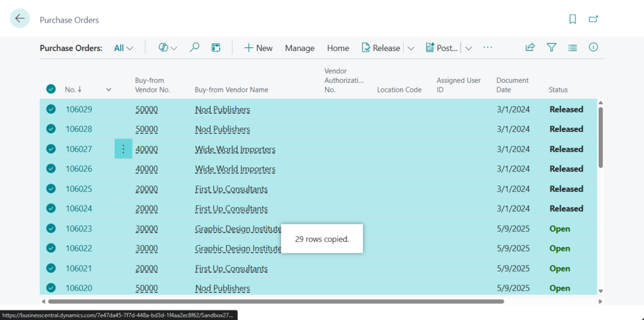Deselect the row checkmark for order 106029
Image resolution: width=644 pixels, height=320 pixels.
pyautogui.click(x=51, y=109)
